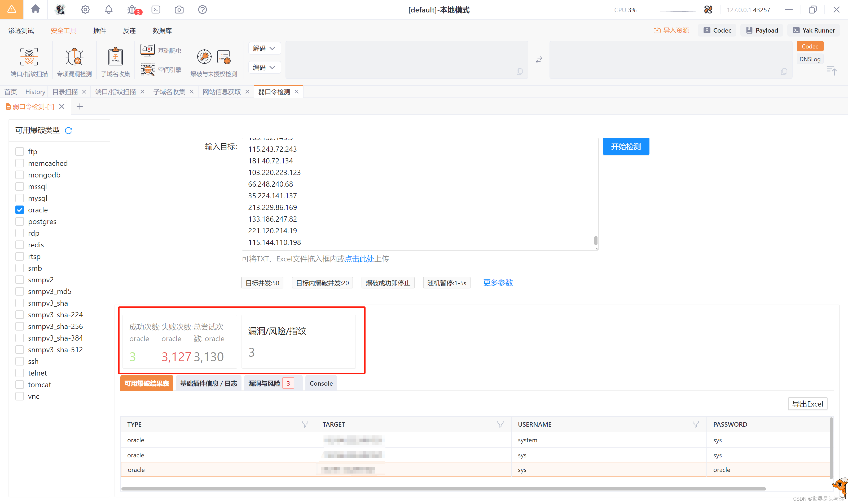Switch to the 渗透测试 menu
Image resolution: width=848 pixels, height=504 pixels.
(x=21, y=30)
